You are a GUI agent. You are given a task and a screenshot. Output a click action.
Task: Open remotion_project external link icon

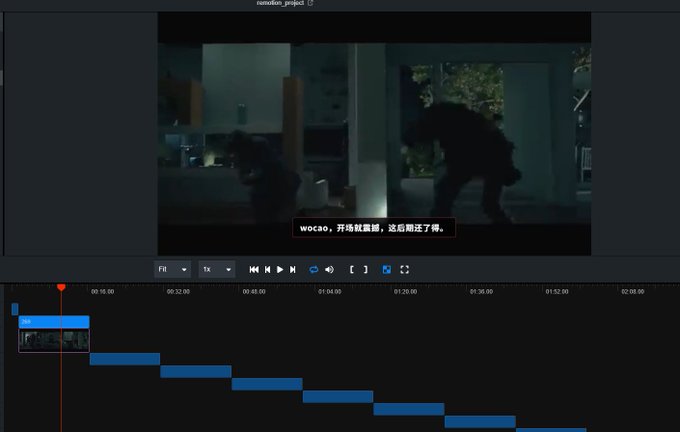(x=311, y=3)
